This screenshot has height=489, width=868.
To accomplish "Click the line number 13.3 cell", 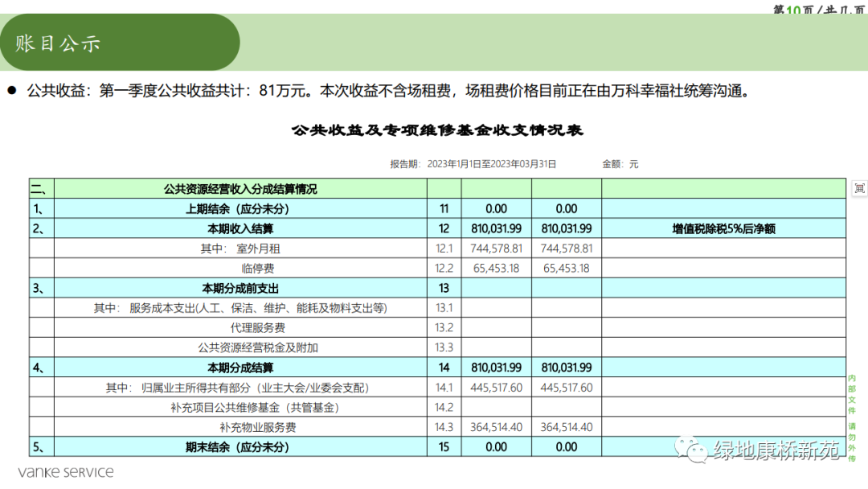I will tap(444, 347).
